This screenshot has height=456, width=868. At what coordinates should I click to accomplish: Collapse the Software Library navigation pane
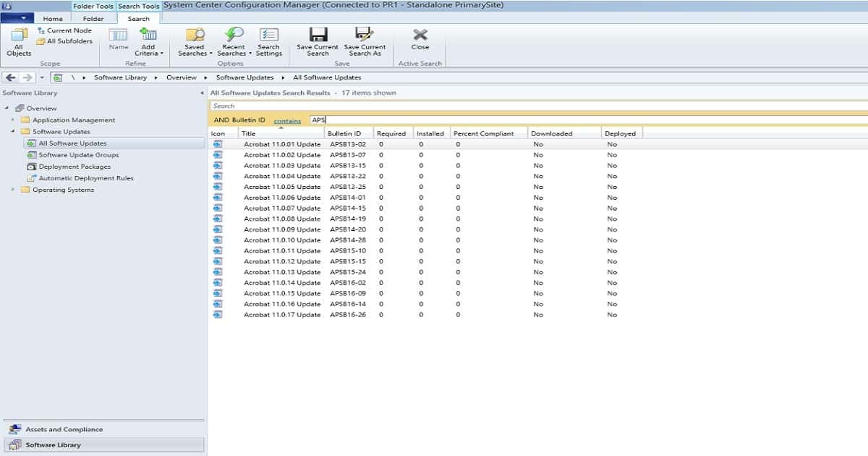[202, 93]
